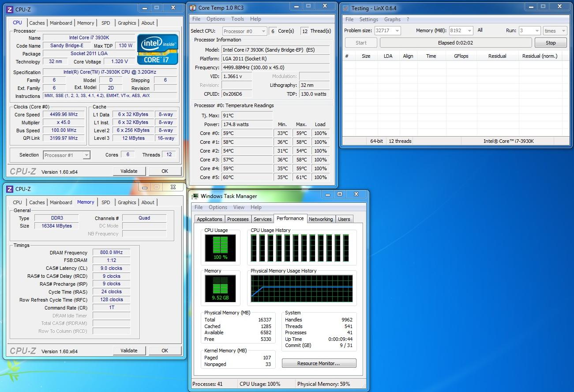Screen dimensions: 574x392
Task: Click the LinX elapsed time progress bar
Action: tap(456, 43)
